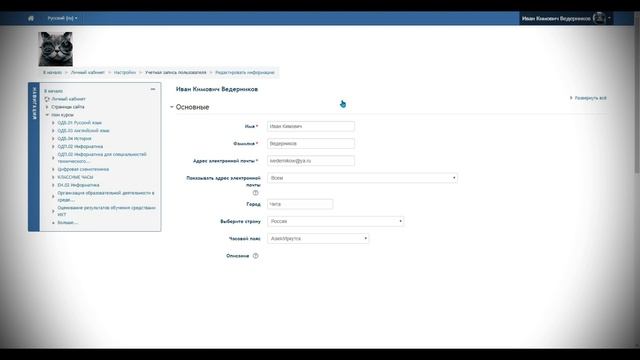Expand the 'Страницы сайта' tree node arrow
This screenshot has width=640, height=360.
tap(47, 107)
